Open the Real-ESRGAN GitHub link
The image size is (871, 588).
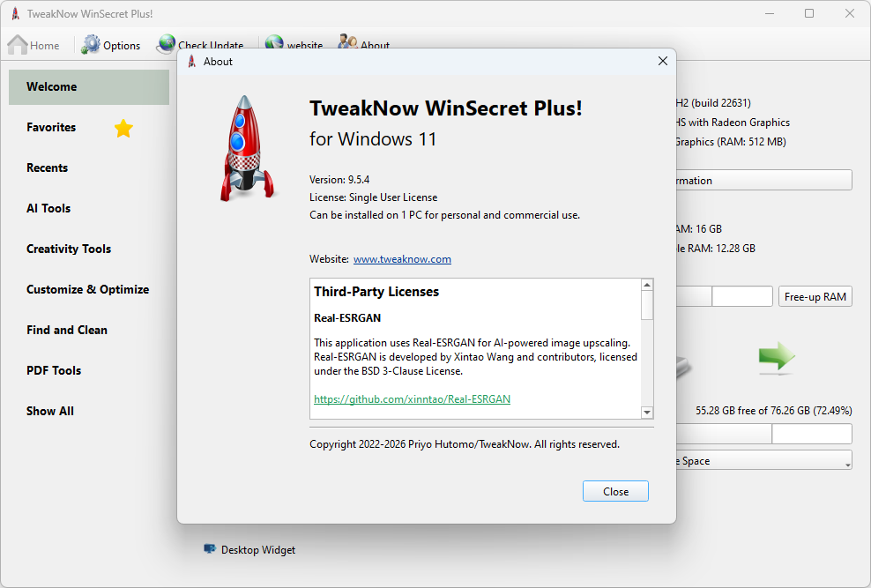(413, 398)
